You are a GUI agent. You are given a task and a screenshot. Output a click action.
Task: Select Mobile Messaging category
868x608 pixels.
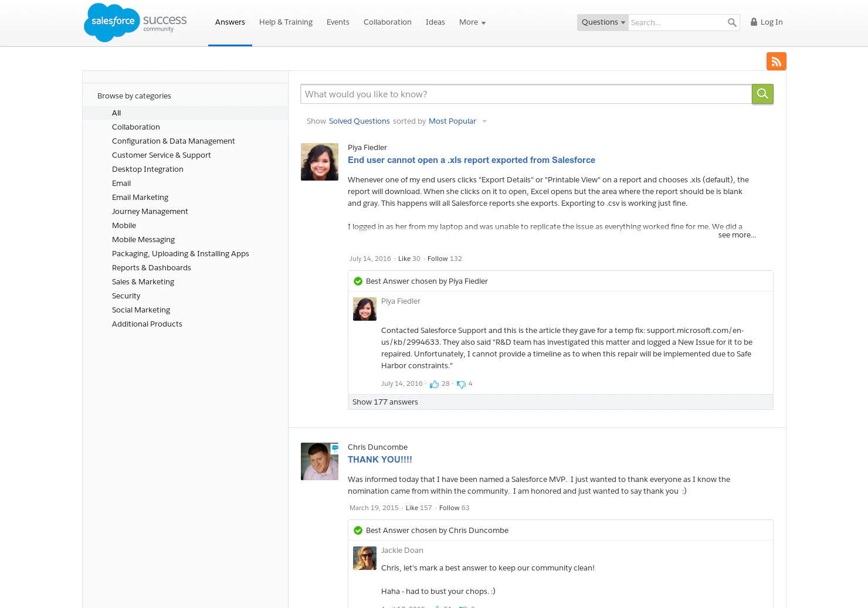(144, 240)
